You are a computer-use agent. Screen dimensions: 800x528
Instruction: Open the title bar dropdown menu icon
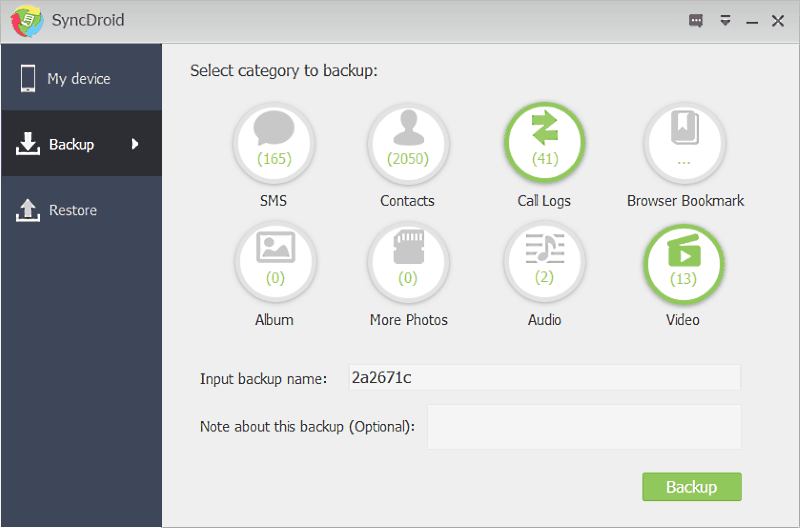point(725,20)
